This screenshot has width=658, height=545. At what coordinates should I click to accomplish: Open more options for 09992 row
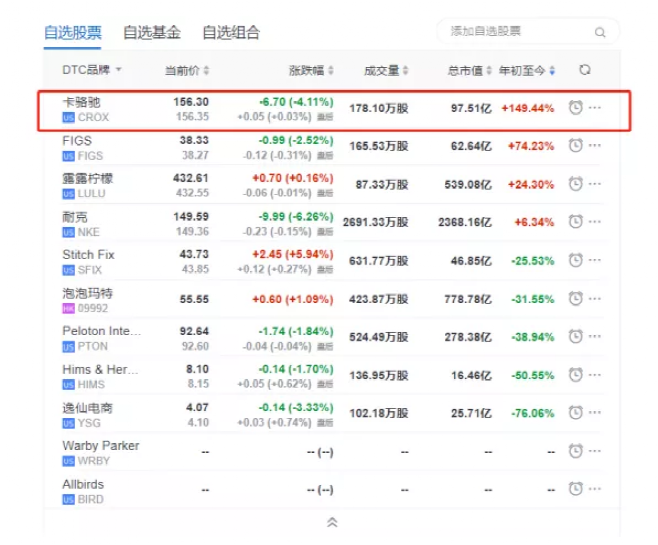594,299
